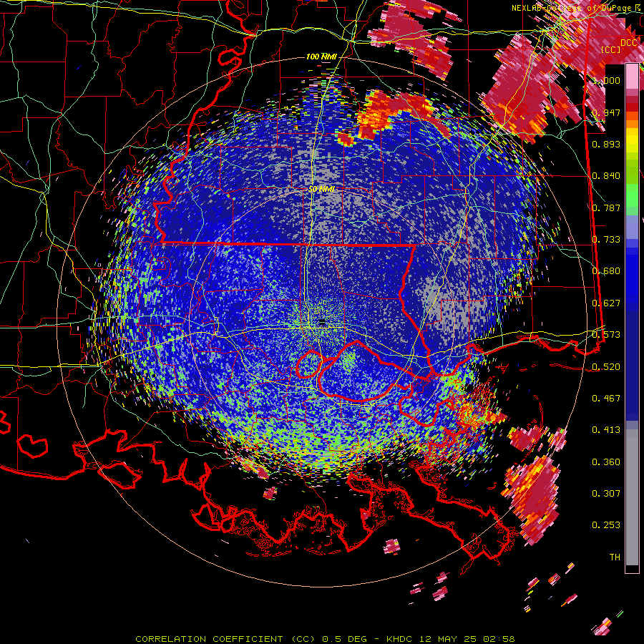The height and width of the screenshot is (644, 644).
Task: Click the [CC] product label
Action: coord(610,49)
